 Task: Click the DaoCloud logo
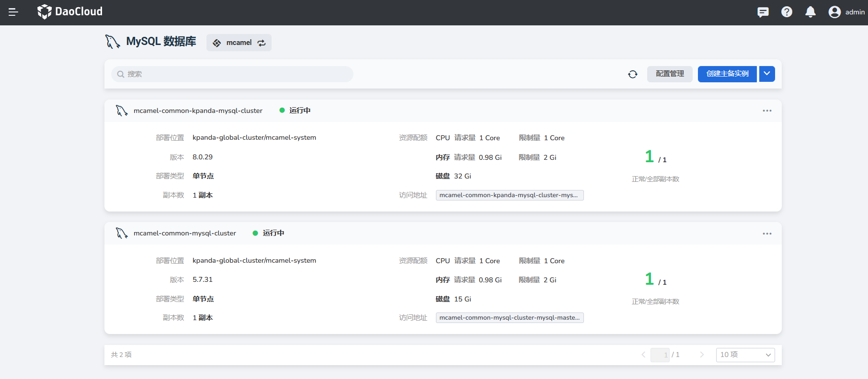pyautogui.click(x=70, y=11)
